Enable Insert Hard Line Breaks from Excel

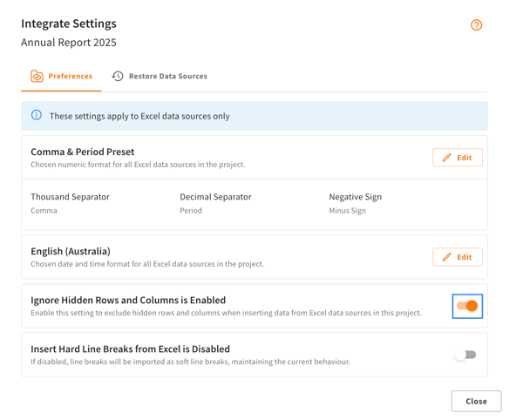[465, 355]
